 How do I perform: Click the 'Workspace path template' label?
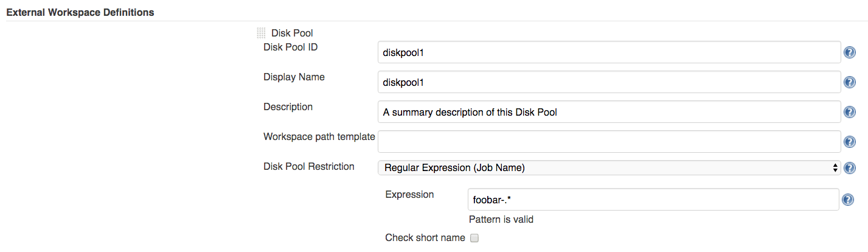point(319,136)
